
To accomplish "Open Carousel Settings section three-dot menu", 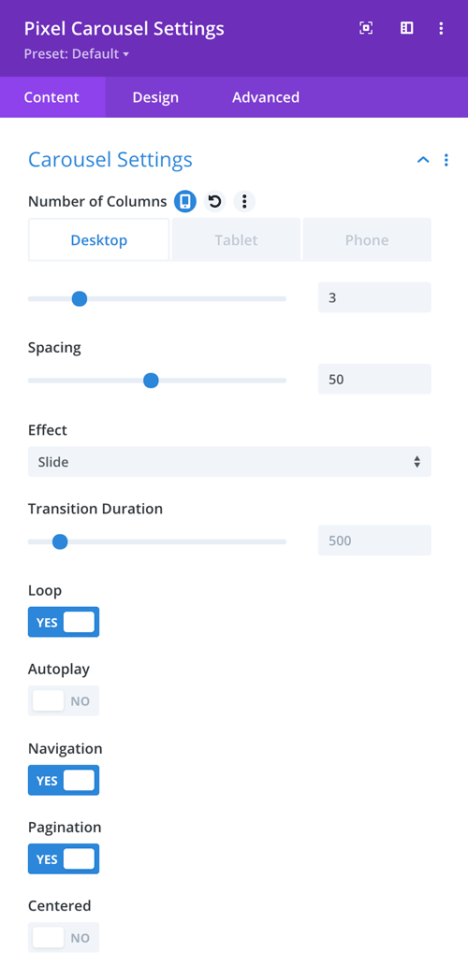I will (446, 160).
